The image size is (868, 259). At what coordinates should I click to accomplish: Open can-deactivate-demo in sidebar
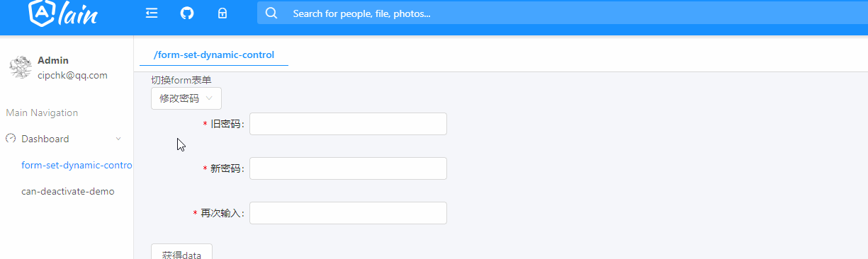pos(68,191)
